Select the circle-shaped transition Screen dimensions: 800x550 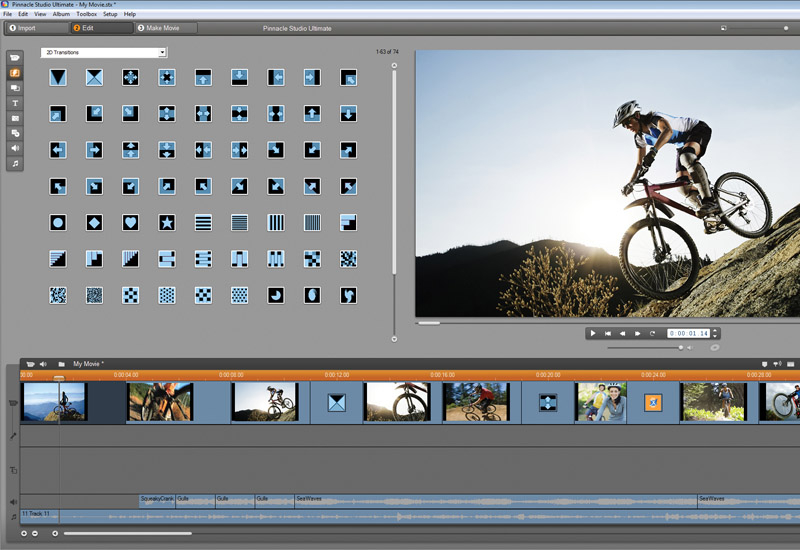[58, 222]
